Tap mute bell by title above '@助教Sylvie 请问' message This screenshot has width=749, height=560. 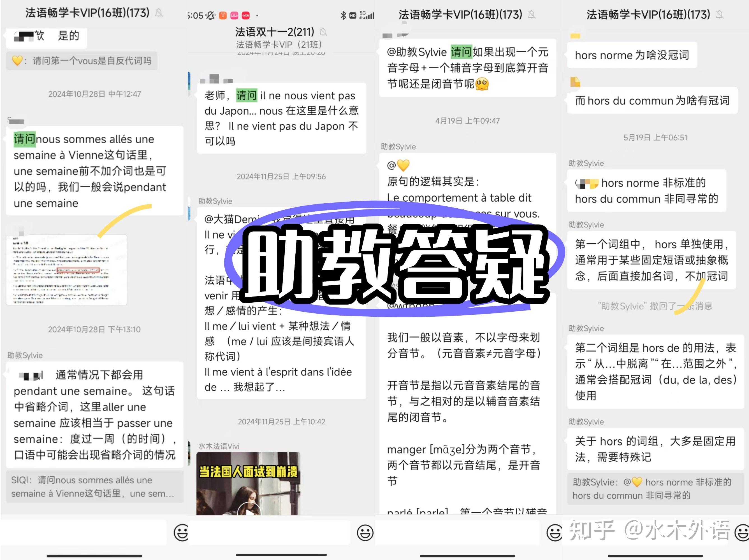coord(532,15)
